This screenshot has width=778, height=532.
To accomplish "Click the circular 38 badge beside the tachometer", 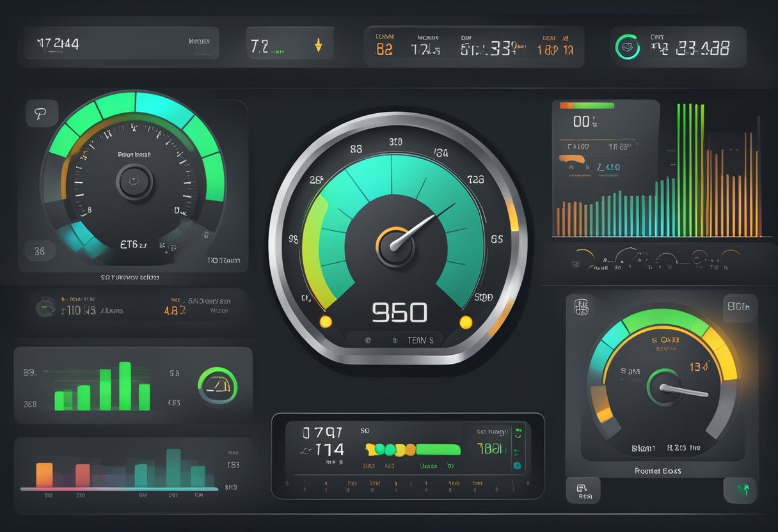I will click(x=40, y=251).
